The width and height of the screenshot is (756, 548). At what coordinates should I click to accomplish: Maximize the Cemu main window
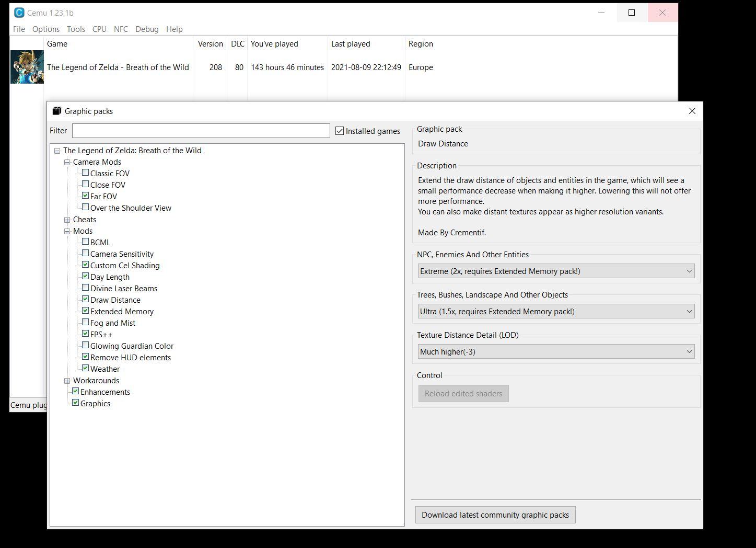coord(632,13)
